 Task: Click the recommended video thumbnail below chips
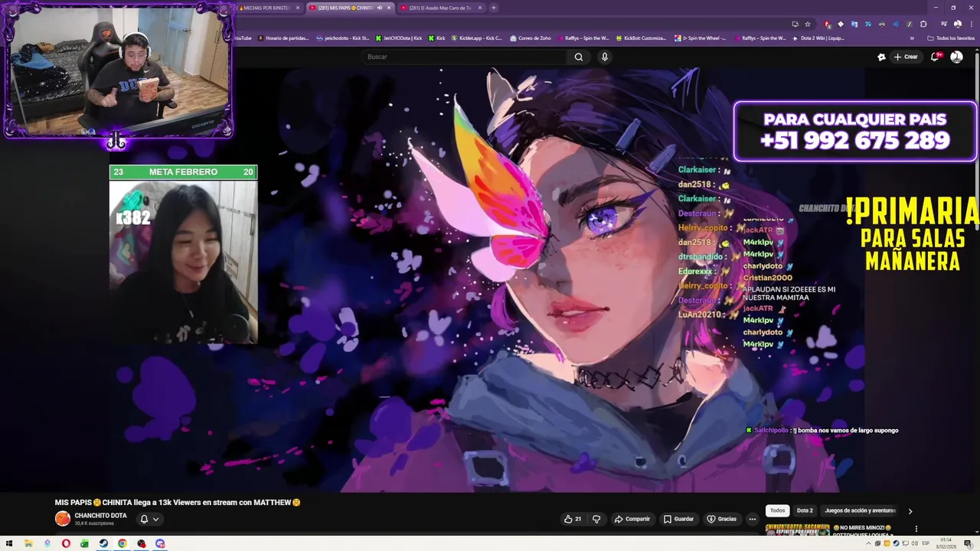click(797, 529)
